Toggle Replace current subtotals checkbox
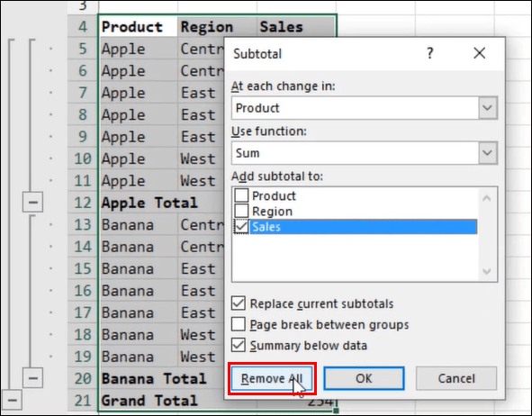Viewport: 532px width, 416px height. (x=239, y=303)
